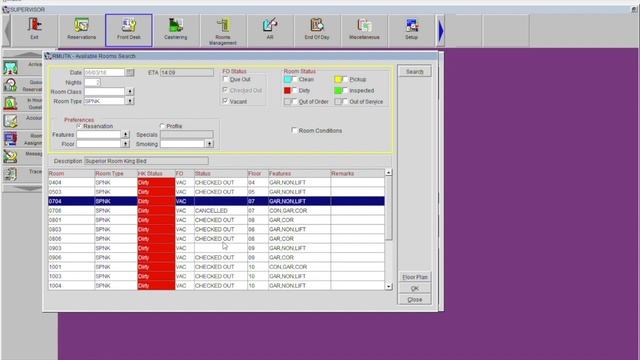Click the yellow Pickup color swatch

tap(338, 79)
